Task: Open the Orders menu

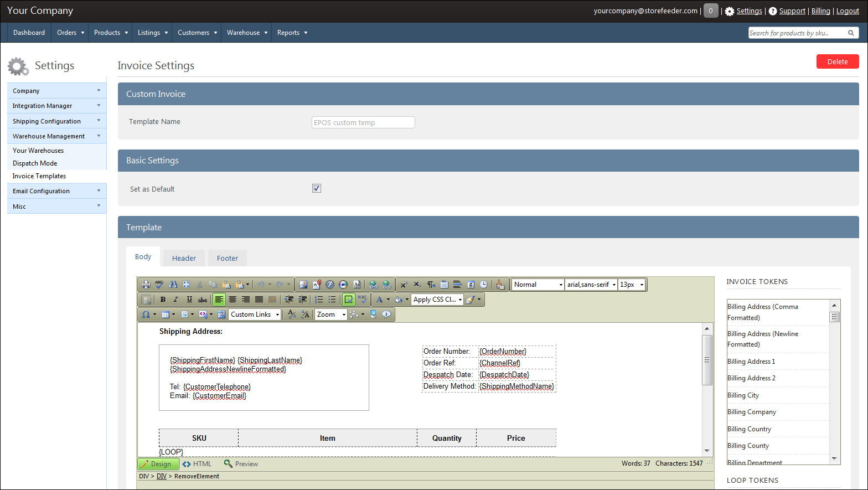Action: click(x=71, y=33)
